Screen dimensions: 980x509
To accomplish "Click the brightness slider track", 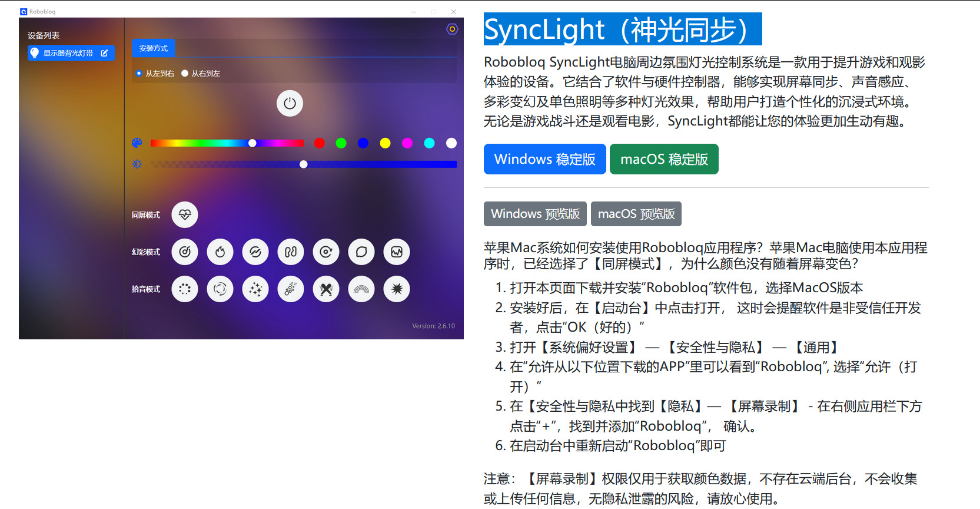I will [x=304, y=164].
